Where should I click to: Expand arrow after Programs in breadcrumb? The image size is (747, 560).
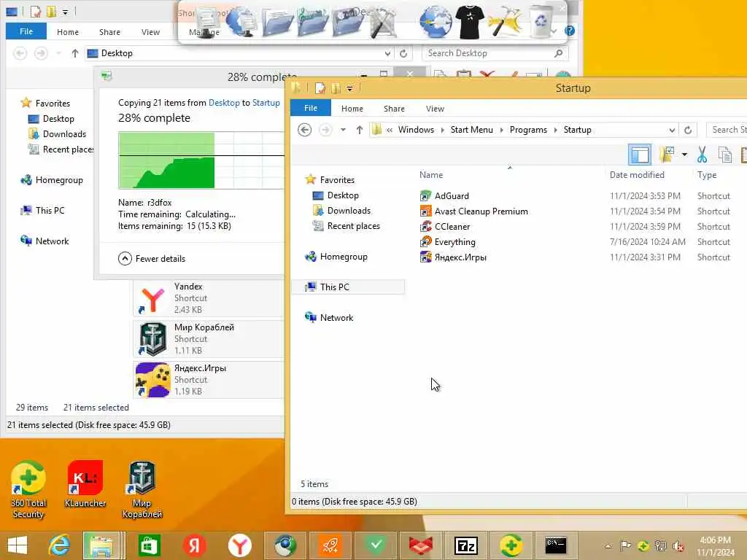click(555, 130)
